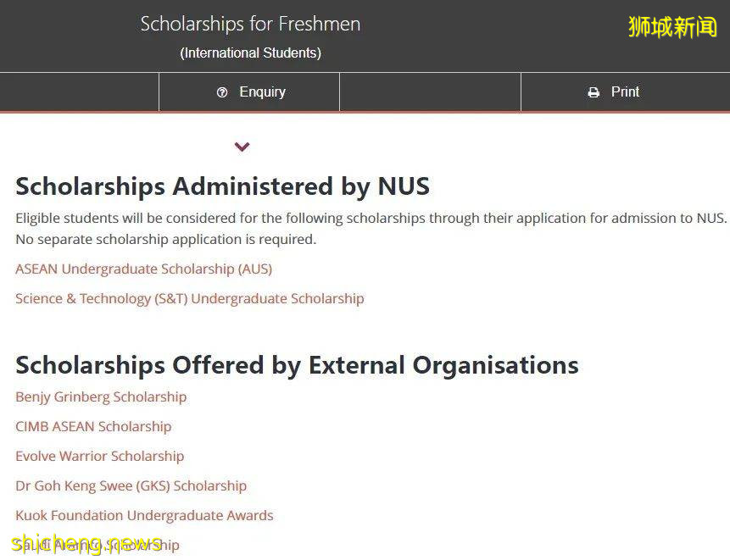730x560 pixels.
Task: Click the (International Students) subtitle
Action: tap(250, 53)
